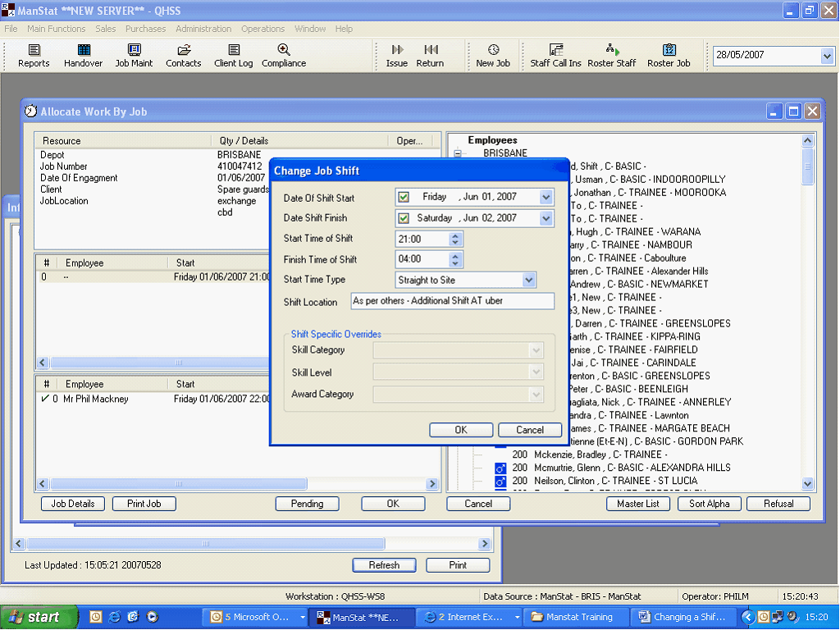
Task: Open the Client Log icon
Action: pos(234,51)
